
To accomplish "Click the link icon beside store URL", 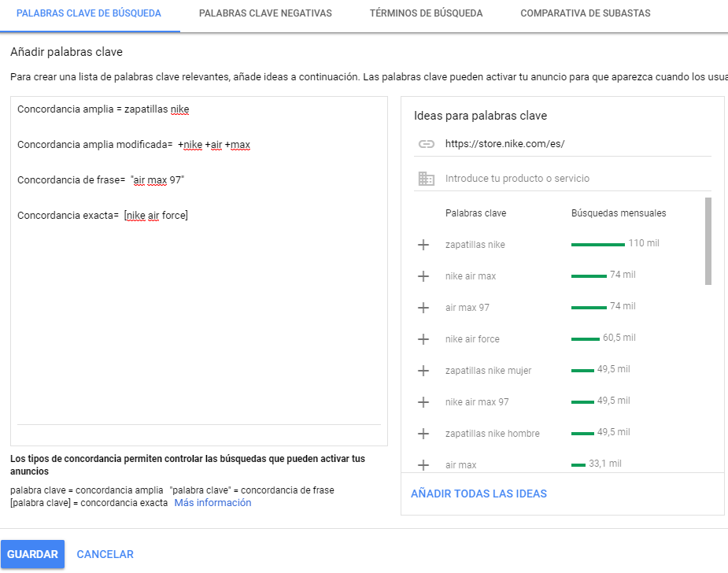I will [x=427, y=144].
